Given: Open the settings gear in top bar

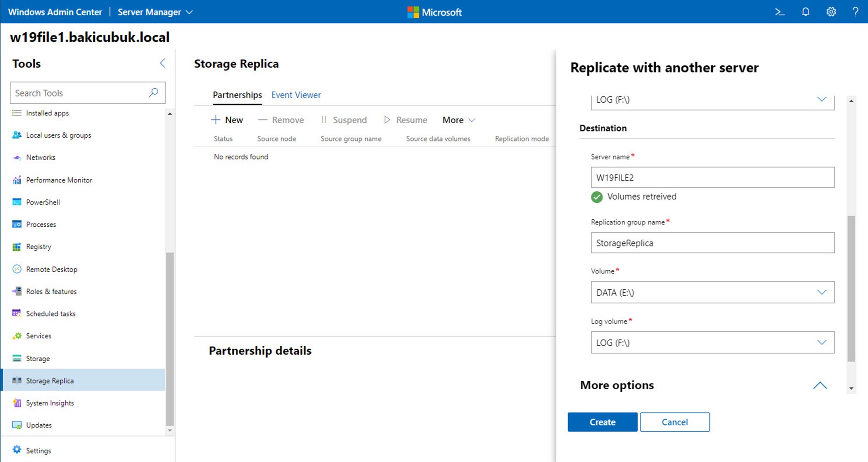Looking at the screenshot, I should [x=831, y=12].
